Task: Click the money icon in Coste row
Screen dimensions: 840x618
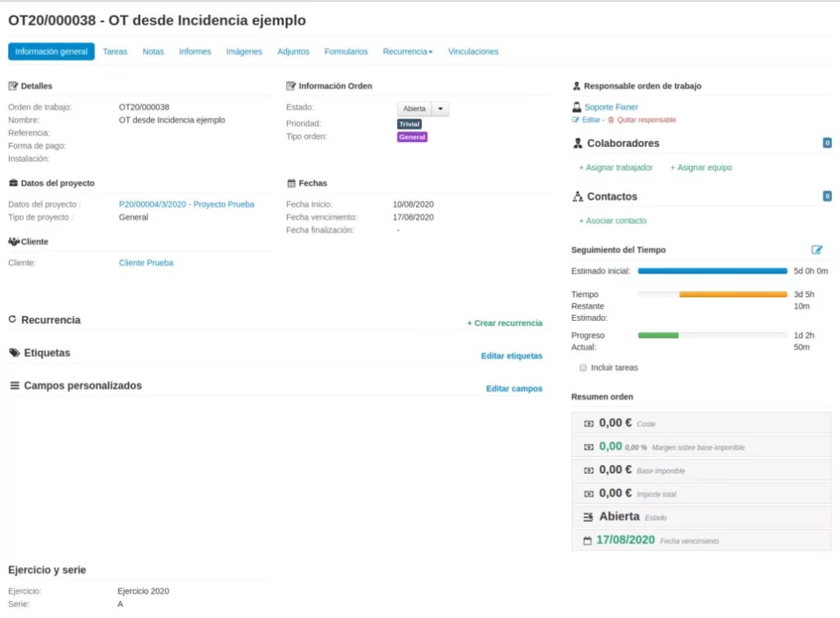Action: pos(587,423)
